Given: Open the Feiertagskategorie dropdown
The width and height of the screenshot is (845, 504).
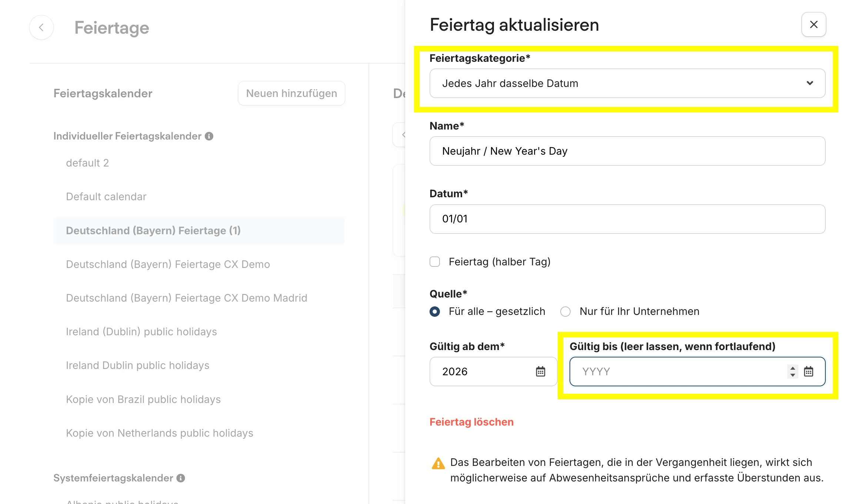Looking at the screenshot, I should click(x=627, y=83).
